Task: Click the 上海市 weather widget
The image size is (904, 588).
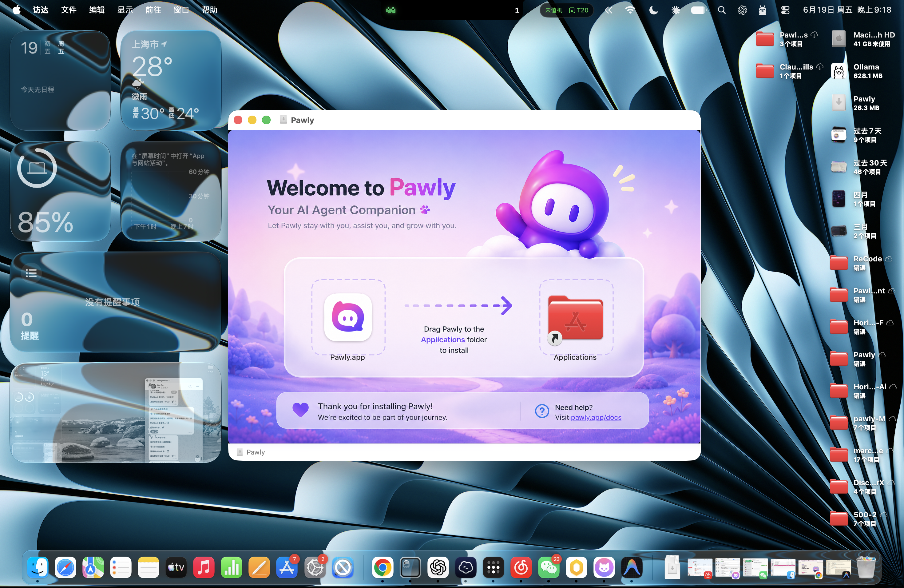Action: pos(171,81)
